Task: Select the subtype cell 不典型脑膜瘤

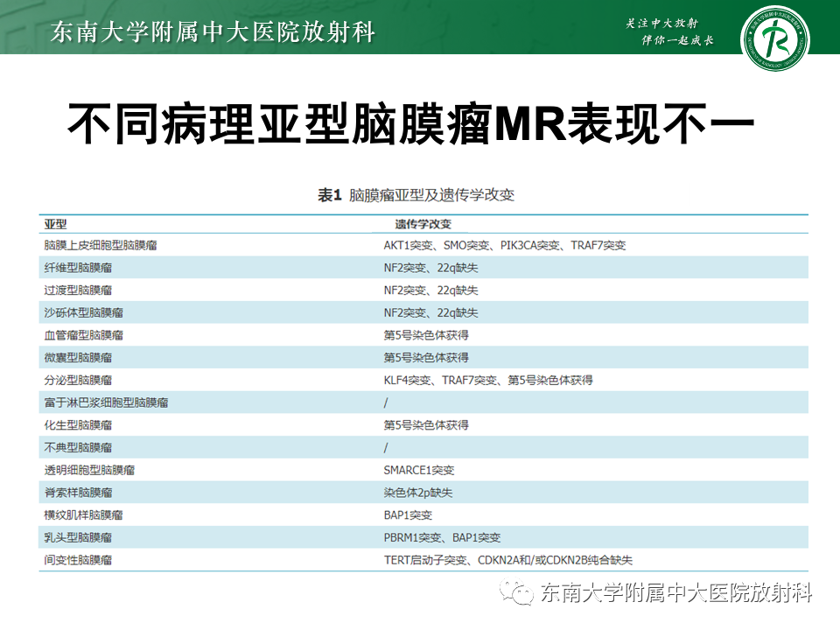Action: [78, 448]
